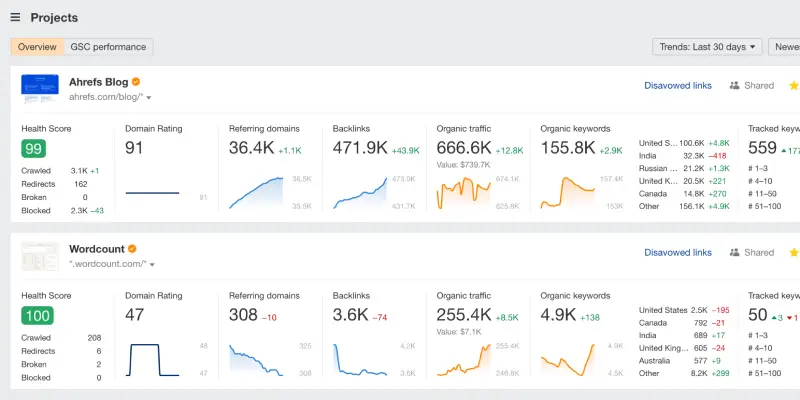Click the Ahrefs Blog Crawled 3.1K value

79,171
